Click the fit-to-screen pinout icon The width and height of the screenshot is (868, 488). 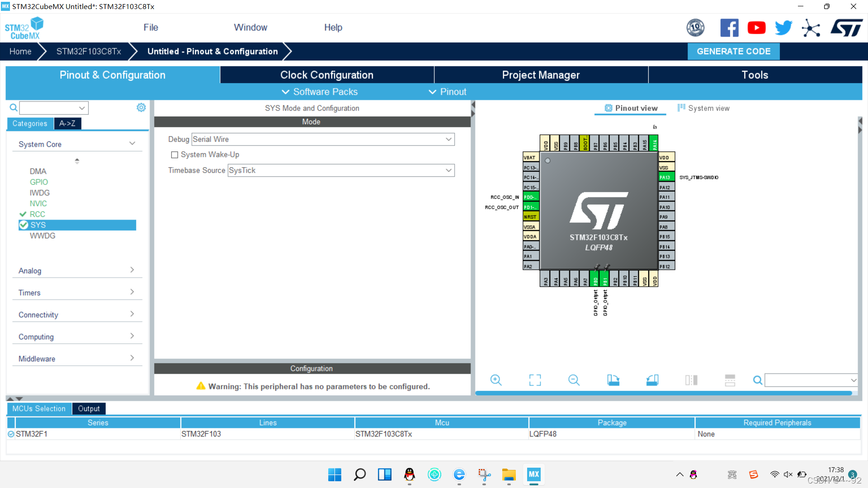[535, 380]
